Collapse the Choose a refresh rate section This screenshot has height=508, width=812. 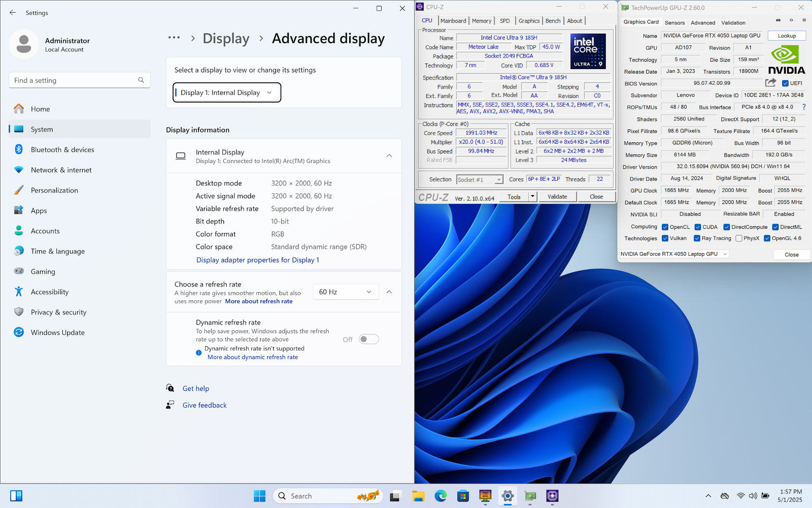click(x=389, y=292)
